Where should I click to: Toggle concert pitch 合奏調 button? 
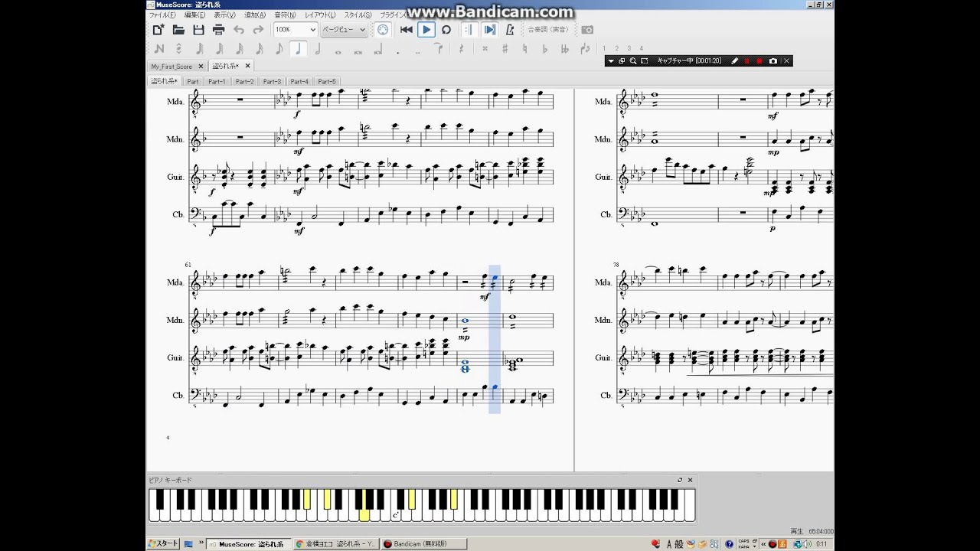(x=548, y=30)
